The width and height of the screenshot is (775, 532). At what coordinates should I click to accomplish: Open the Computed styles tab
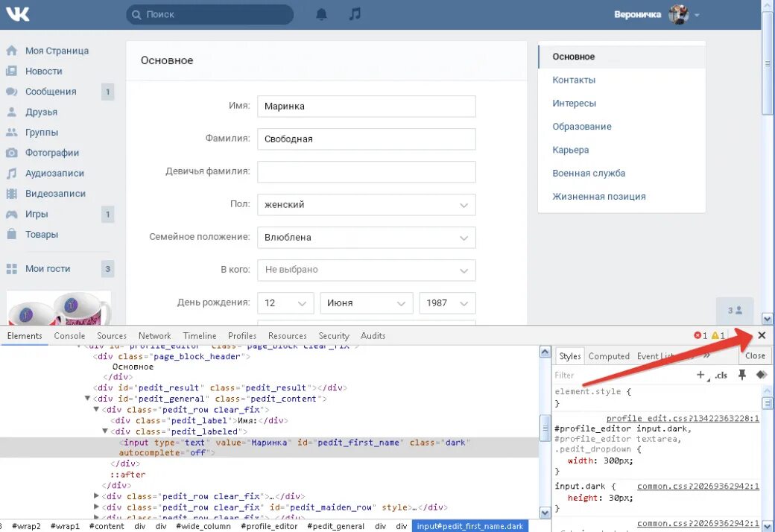609,356
